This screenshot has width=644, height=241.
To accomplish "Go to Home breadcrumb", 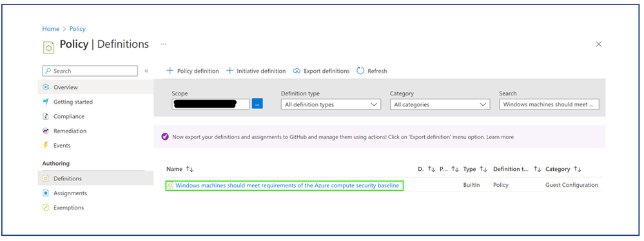I will (x=51, y=29).
